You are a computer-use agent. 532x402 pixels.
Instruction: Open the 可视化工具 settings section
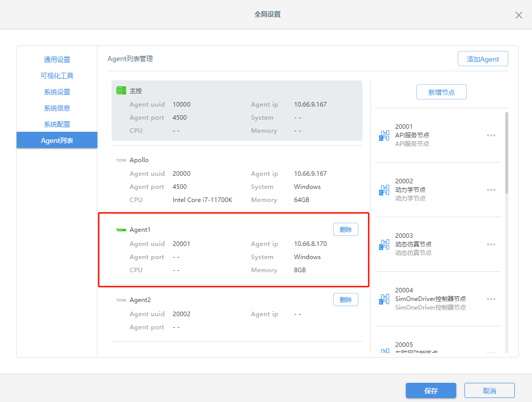(x=57, y=76)
